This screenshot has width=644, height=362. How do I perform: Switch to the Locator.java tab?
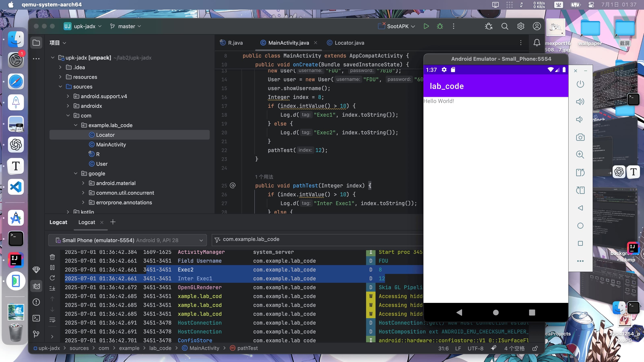pos(349,43)
